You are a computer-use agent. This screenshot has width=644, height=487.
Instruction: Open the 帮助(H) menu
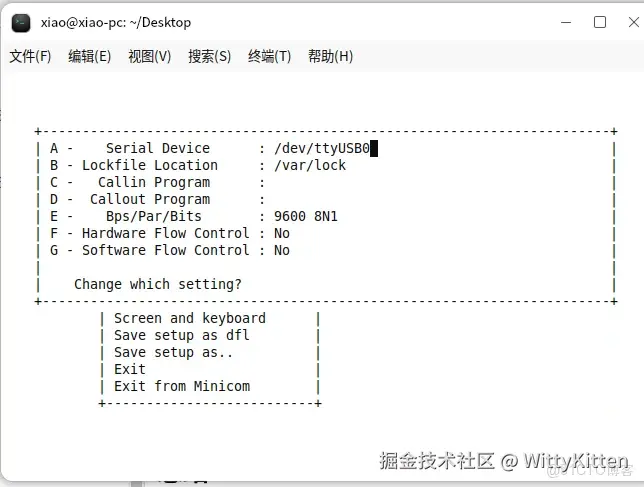(330, 56)
